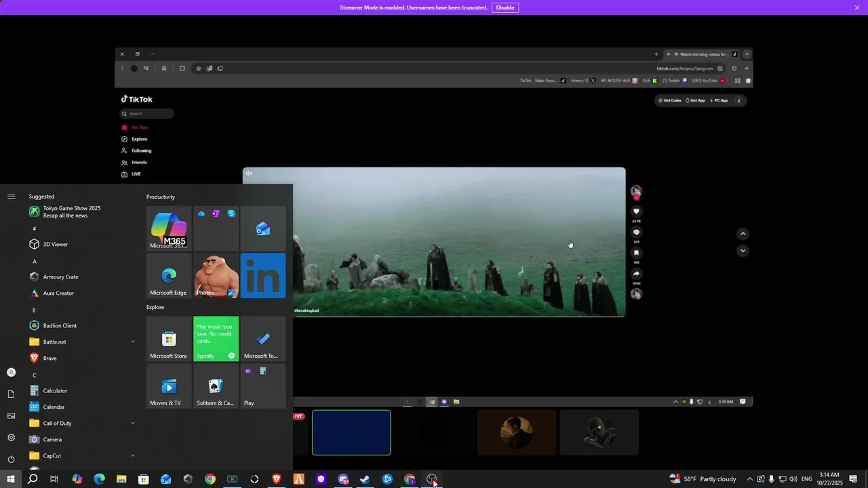The height and width of the screenshot is (488, 868).
Task: Share the TikTok video with arrow icon
Action: pyautogui.click(x=636, y=274)
